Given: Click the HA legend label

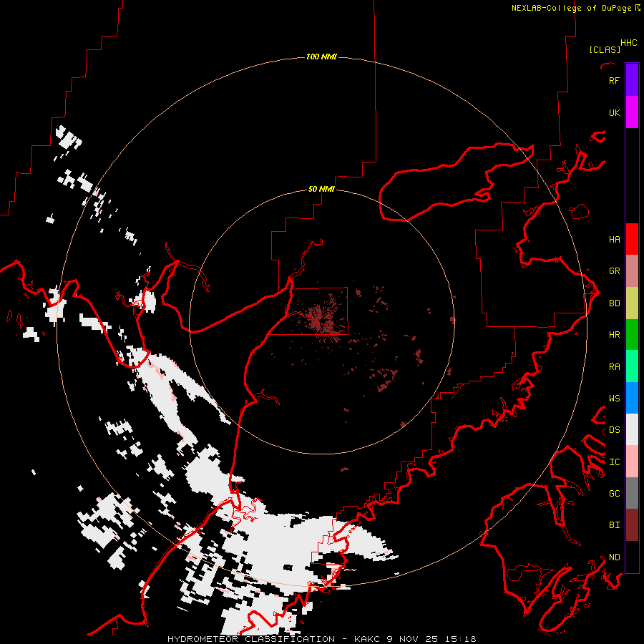Looking at the screenshot, I should (614, 239).
